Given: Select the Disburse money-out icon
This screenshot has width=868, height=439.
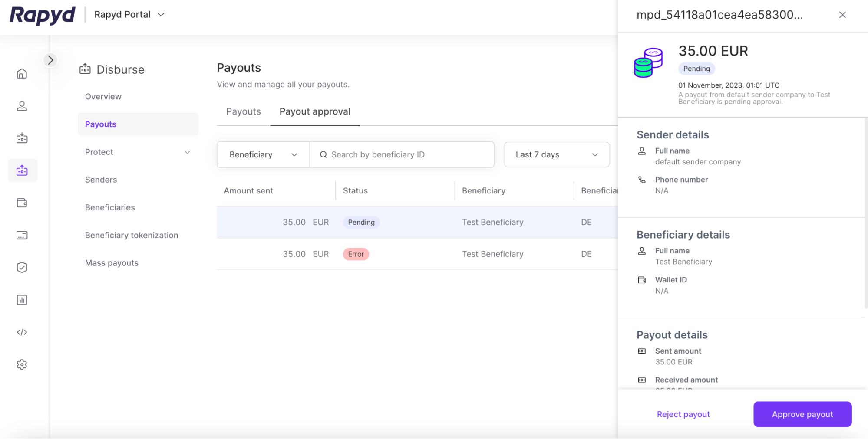Looking at the screenshot, I should point(22,170).
